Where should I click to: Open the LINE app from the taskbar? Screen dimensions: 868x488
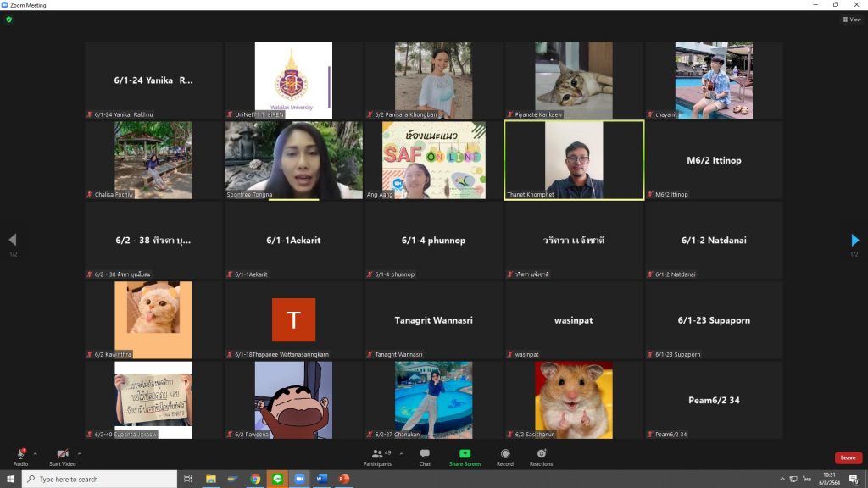coord(279,479)
